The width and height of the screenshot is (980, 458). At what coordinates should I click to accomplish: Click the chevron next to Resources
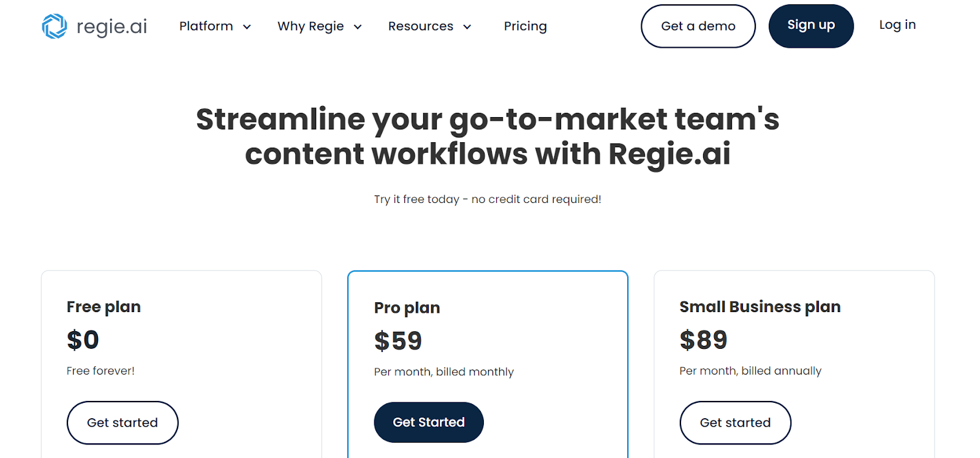click(x=467, y=27)
